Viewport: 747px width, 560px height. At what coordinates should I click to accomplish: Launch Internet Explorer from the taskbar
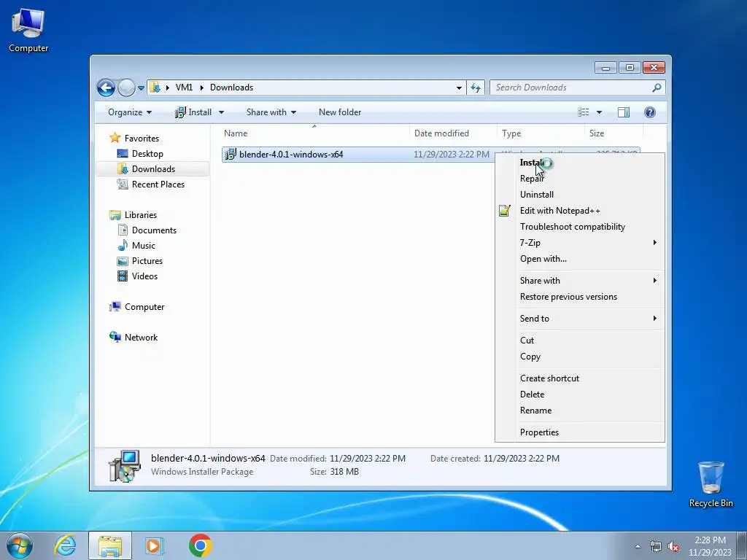65,545
